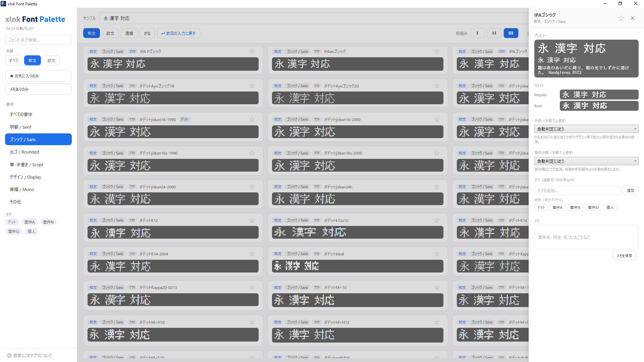644x362 pixels.
Task: Click 前回の入力に戻す button
Action: click(x=178, y=33)
